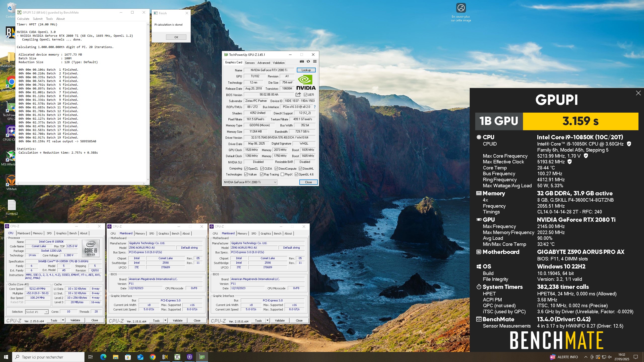The width and height of the screenshot is (644, 362).
Task: Switch to the Advanced tab in GPU-Z
Action: [x=264, y=63]
